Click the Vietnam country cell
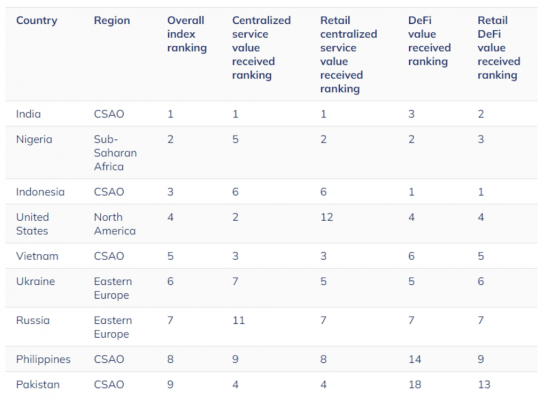 pos(37,256)
